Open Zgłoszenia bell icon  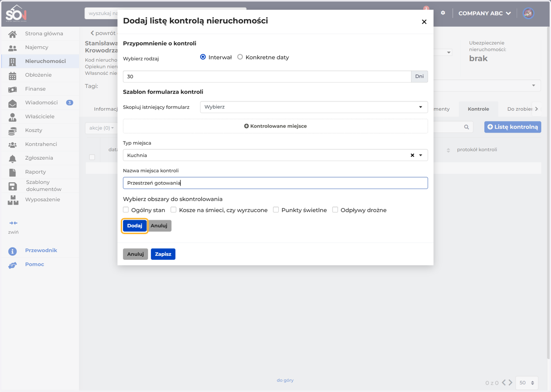(x=12, y=158)
